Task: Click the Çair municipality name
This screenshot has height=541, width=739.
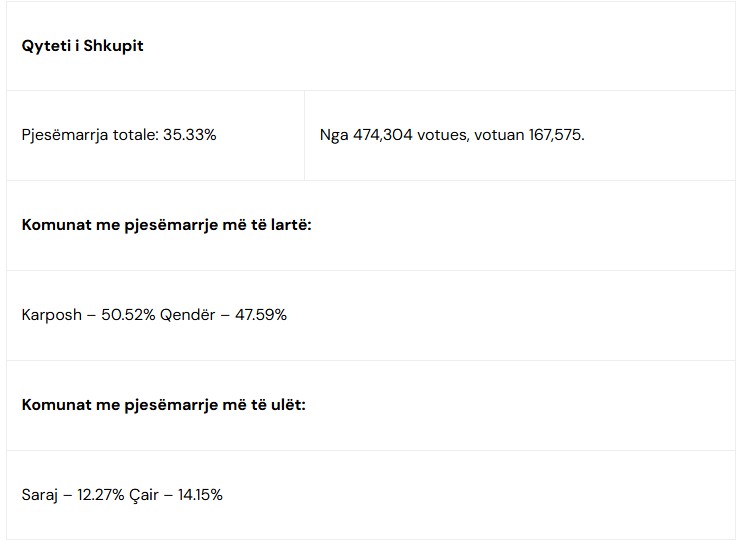Action: (x=144, y=495)
